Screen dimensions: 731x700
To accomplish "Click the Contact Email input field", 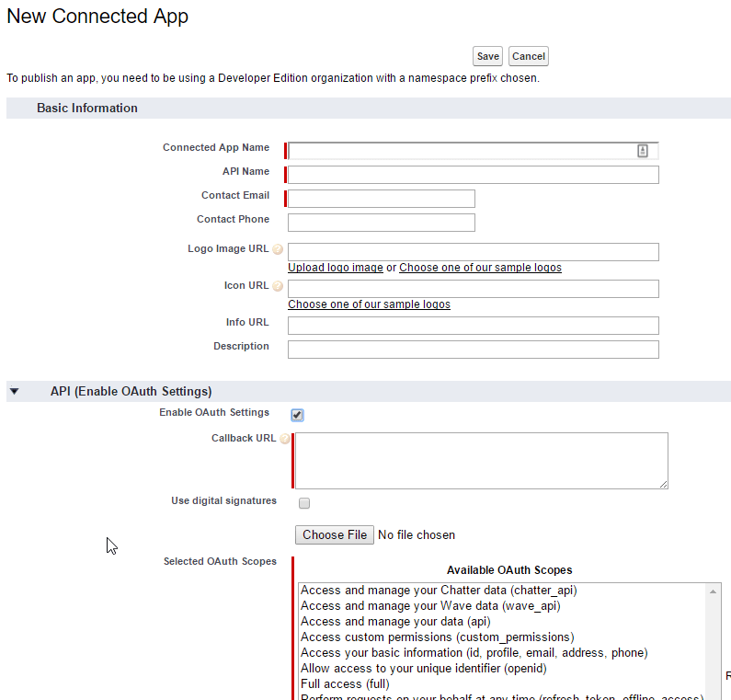I will coord(382,199).
